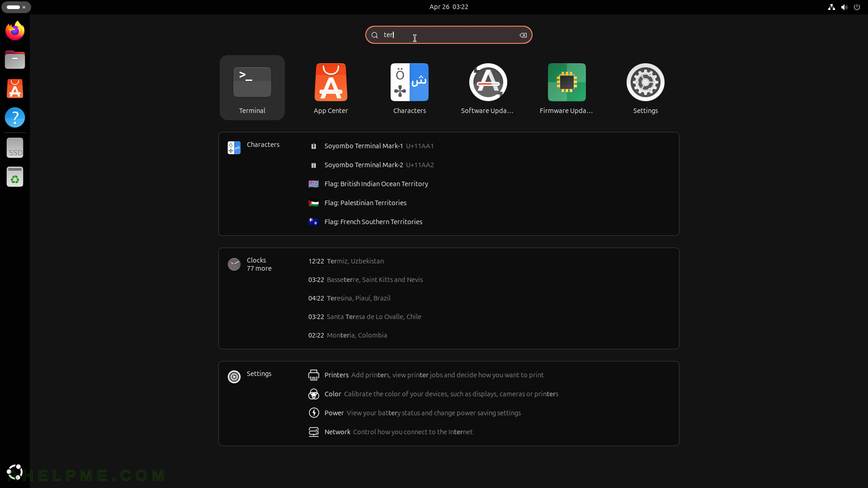Open Montería, Colombia clock result

490,335
